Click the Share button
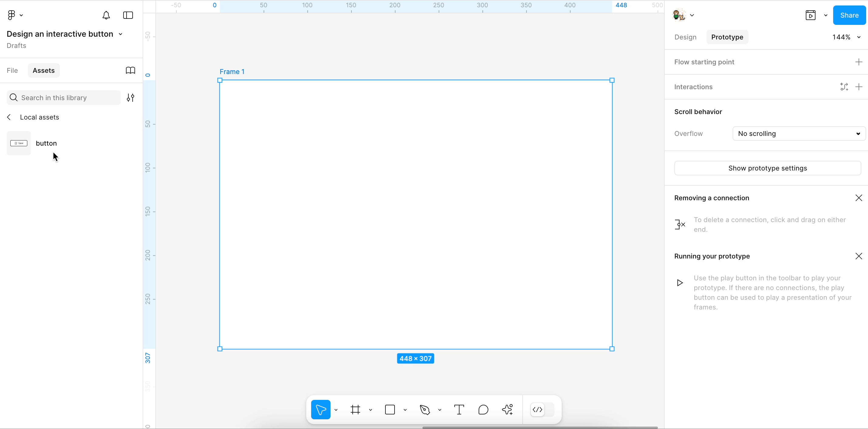The width and height of the screenshot is (868, 429). (849, 15)
